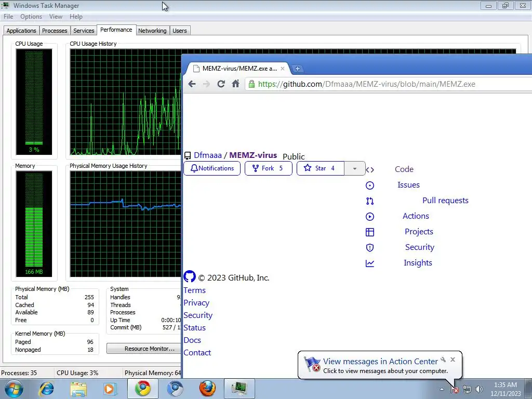
Task: Open the Options menu
Action: [31, 17]
